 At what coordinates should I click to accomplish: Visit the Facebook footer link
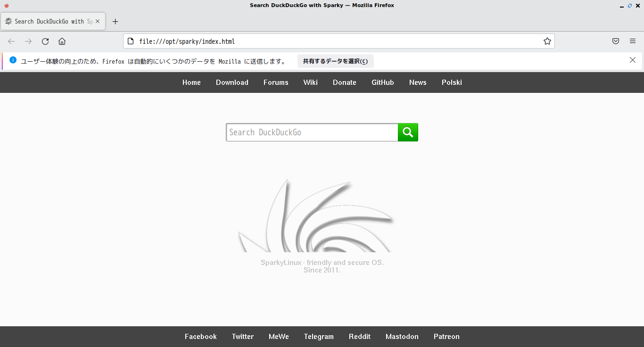tap(201, 337)
